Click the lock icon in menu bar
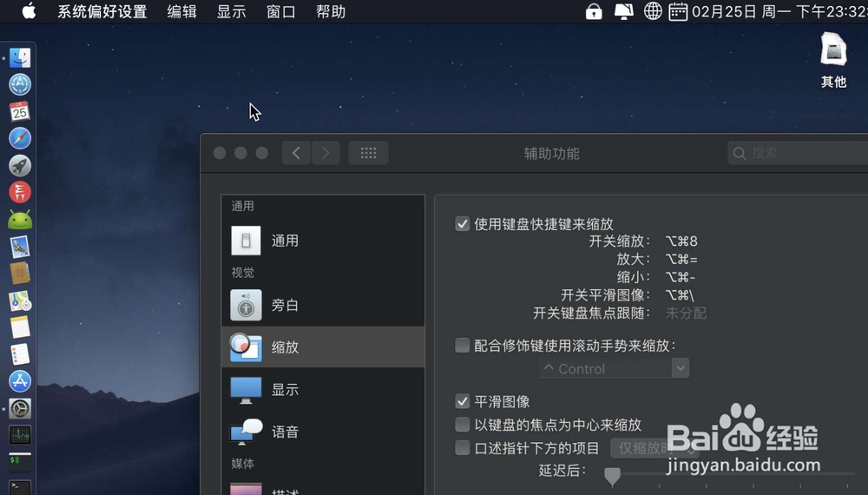 [594, 11]
